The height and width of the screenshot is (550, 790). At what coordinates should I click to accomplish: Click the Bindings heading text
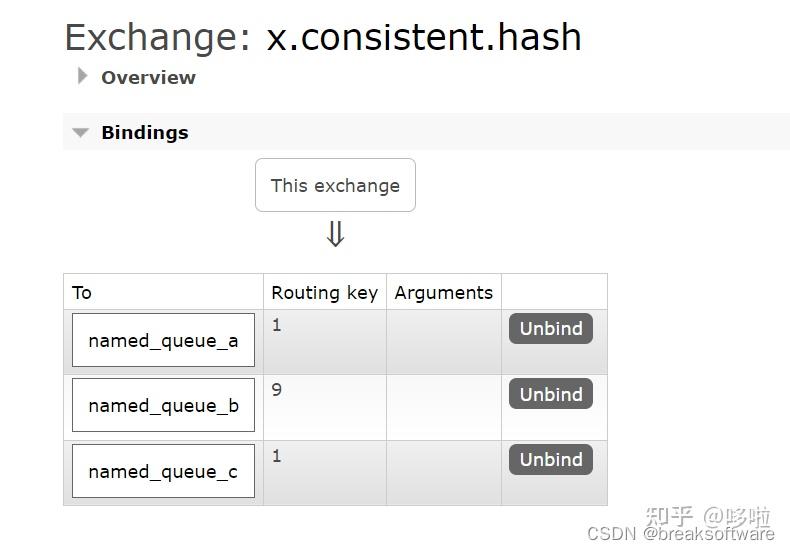point(144,132)
